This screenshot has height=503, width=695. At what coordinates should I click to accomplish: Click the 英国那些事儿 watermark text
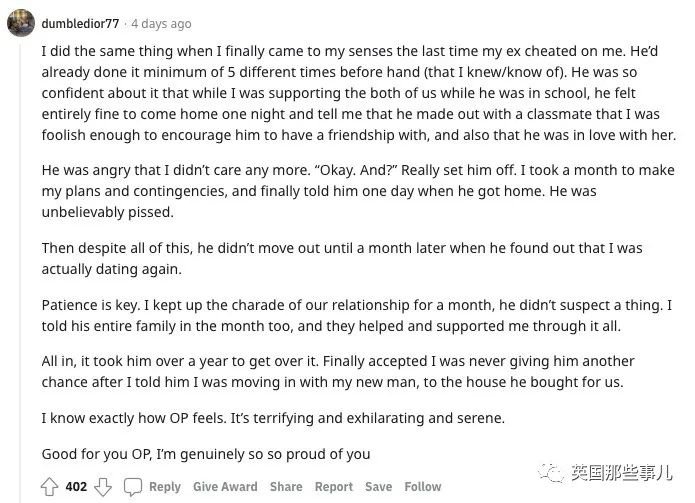pos(621,473)
